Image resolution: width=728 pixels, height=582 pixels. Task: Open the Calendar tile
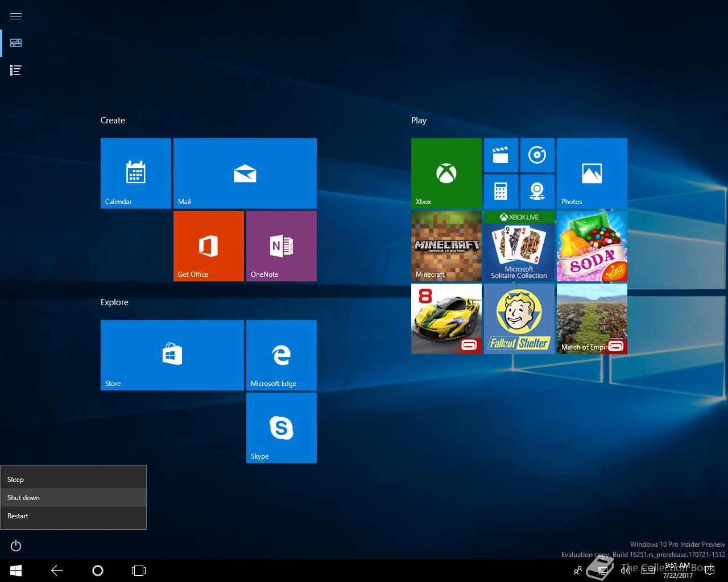pos(136,173)
